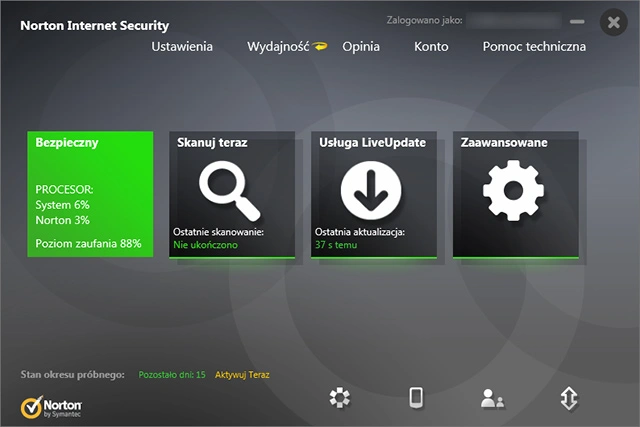Image resolution: width=640 pixels, height=427 pixels.
Task: Open the Ustawienia menu
Action: pos(182,47)
